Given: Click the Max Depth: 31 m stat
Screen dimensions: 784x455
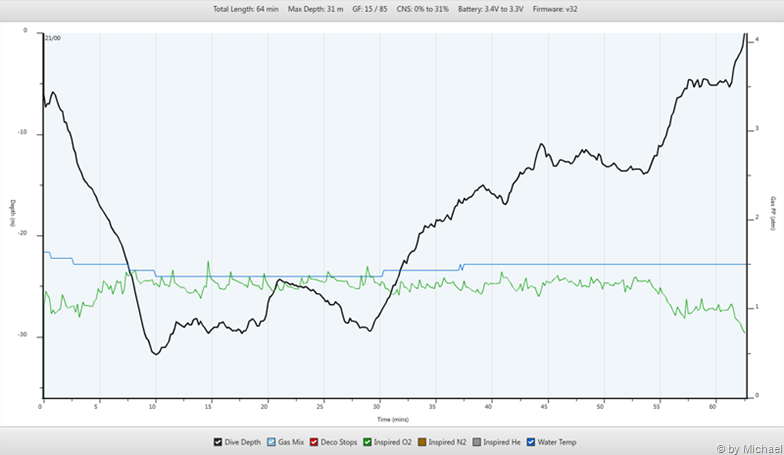Looking at the screenshot, I should point(315,8).
